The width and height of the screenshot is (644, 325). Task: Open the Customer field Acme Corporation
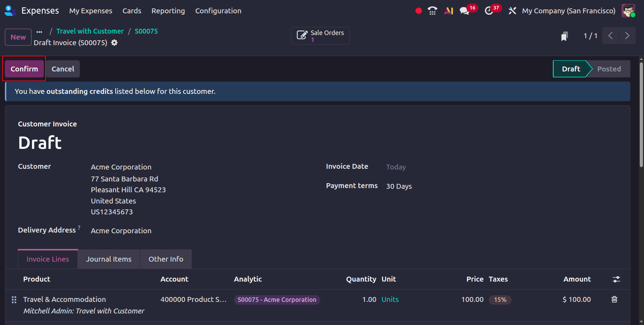pos(121,167)
